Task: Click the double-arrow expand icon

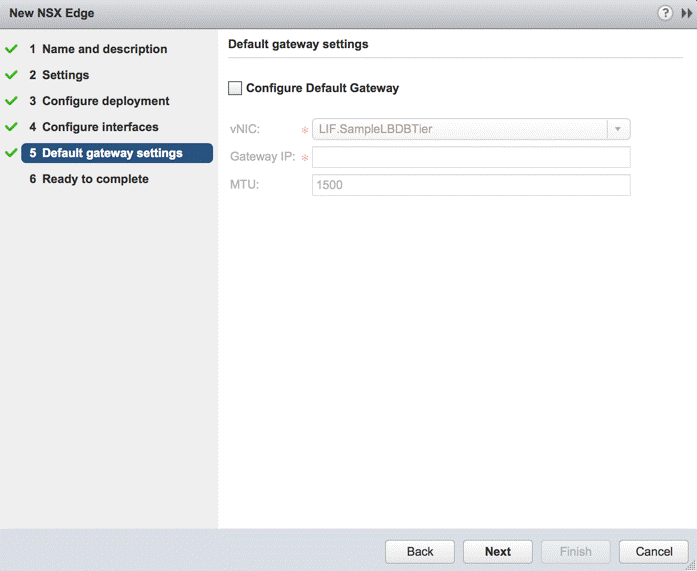Action: pos(686,13)
